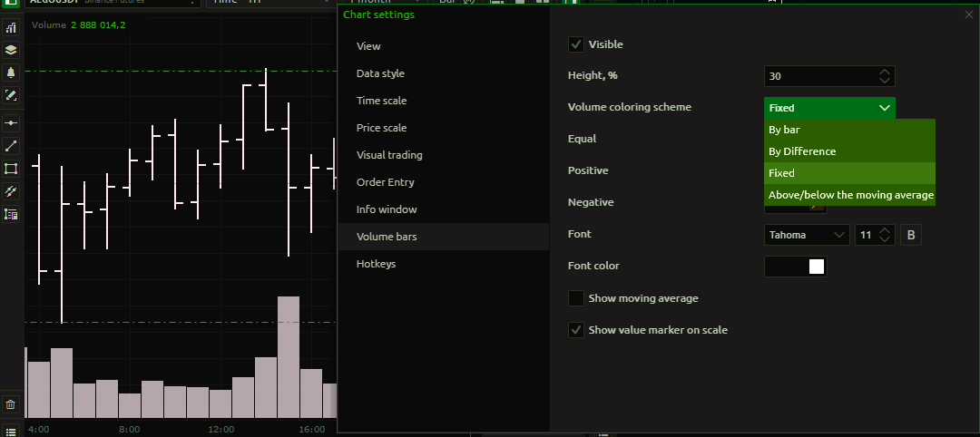Viewport: 980px width, 437px height.
Task: Click the layers stack icon
Action: click(11, 50)
